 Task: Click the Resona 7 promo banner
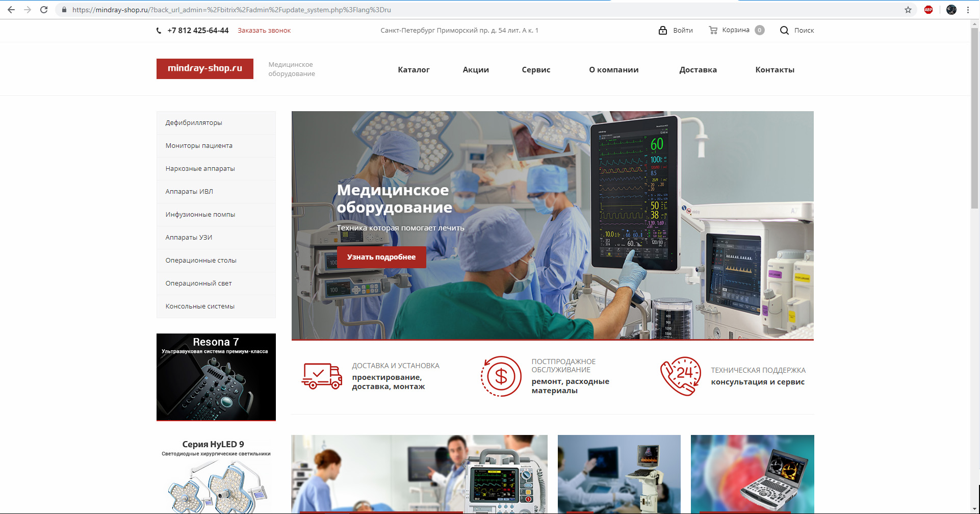tap(216, 377)
